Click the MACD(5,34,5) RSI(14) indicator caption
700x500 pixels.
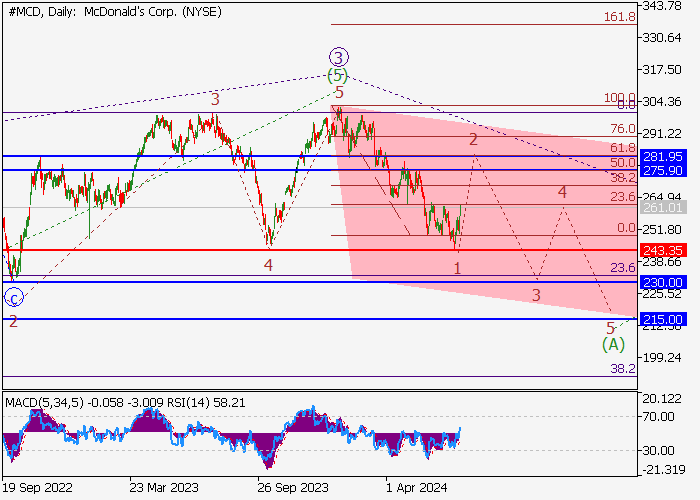point(125,403)
